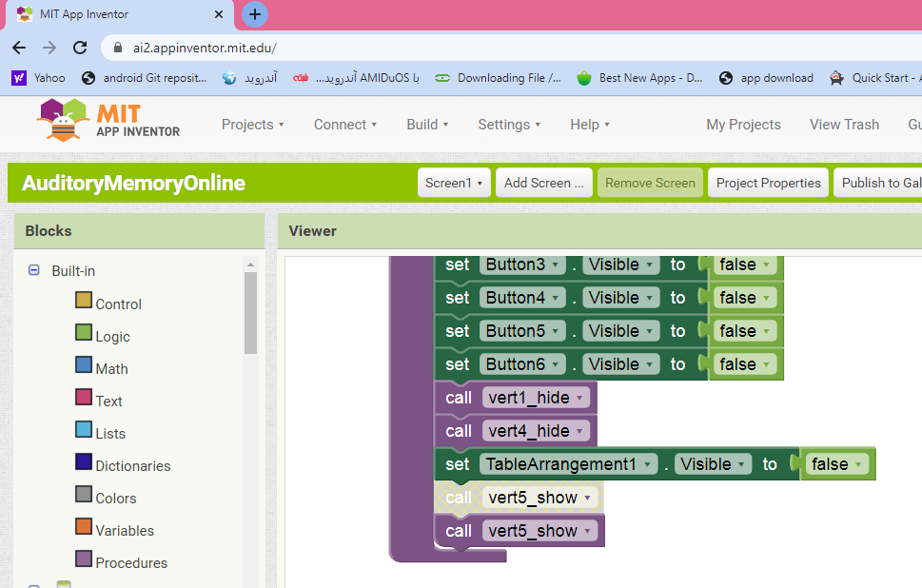The width and height of the screenshot is (922, 588).
Task: Reload the page with the refresh icon
Action: click(x=80, y=48)
